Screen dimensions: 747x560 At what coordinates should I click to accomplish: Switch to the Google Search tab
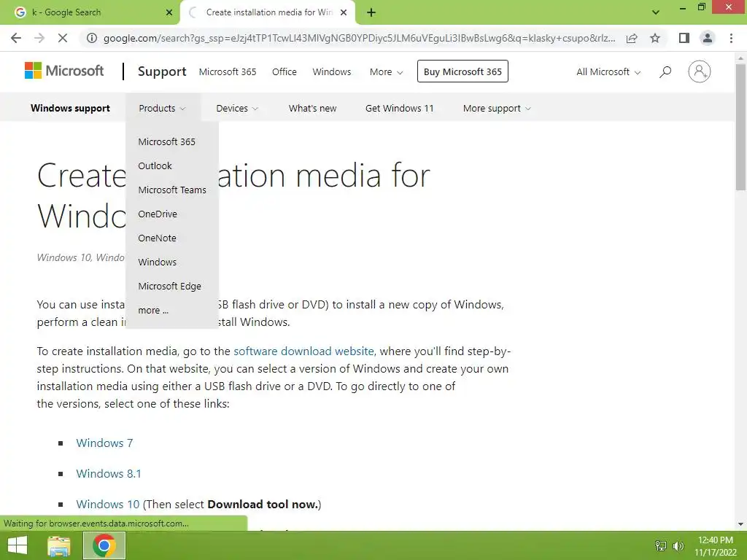[90, 12]
